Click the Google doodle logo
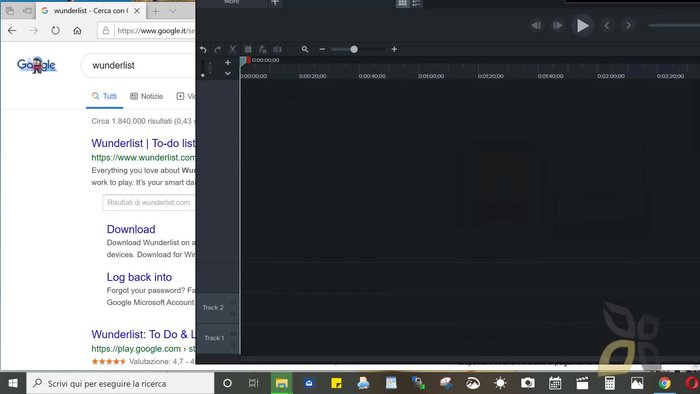Screen dimensions: 700x394 tap(37, 65)
